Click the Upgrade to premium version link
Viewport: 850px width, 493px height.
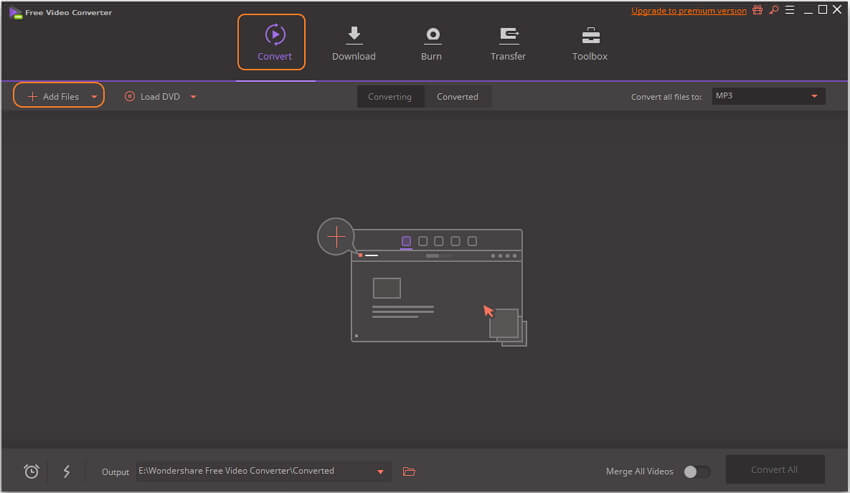(x=688, y=11)
